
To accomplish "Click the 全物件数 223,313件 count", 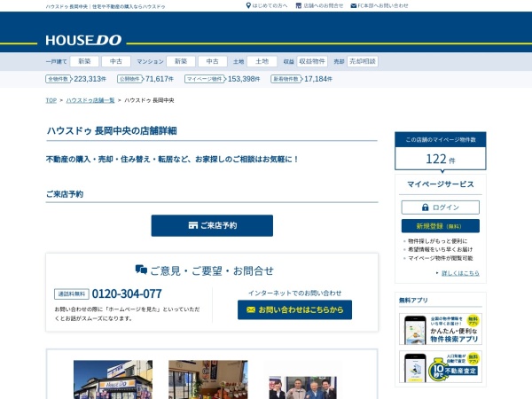I will (x=76, y=79).
